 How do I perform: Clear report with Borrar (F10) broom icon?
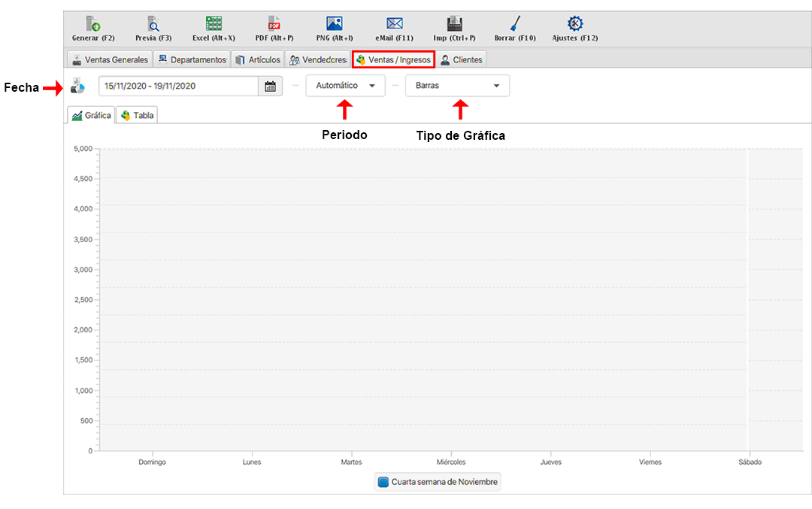tap(515, 24)
